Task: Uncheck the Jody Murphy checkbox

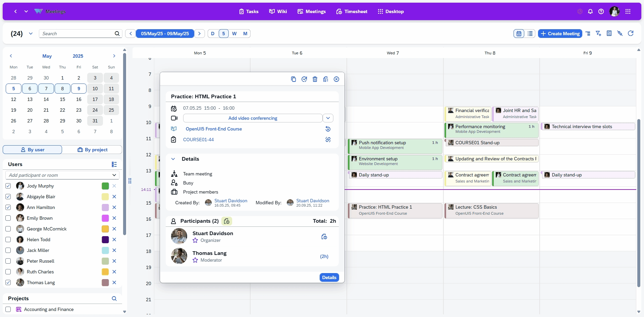Action: 8,186
